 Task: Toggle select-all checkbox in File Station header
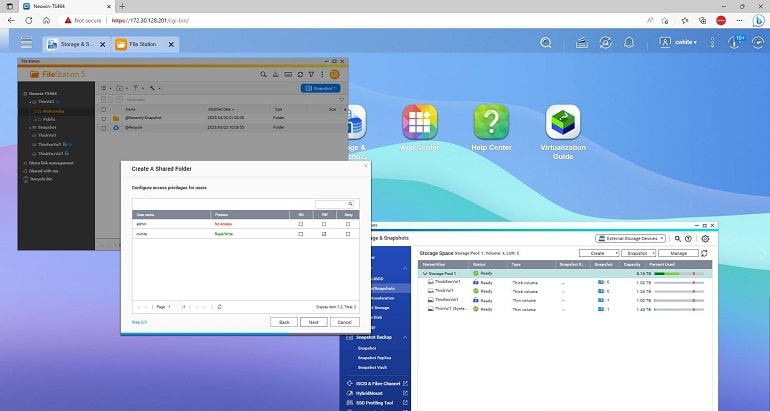pyautogui.click(x=104, y=110)
